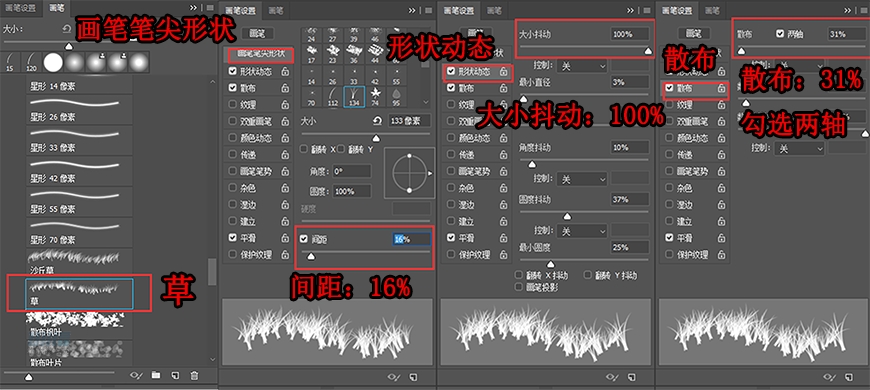This screenshot has height=390, width=870.
Task: Enable 双重画笔 checkbox in tip shape panel
Action: (x=232, y=121)
